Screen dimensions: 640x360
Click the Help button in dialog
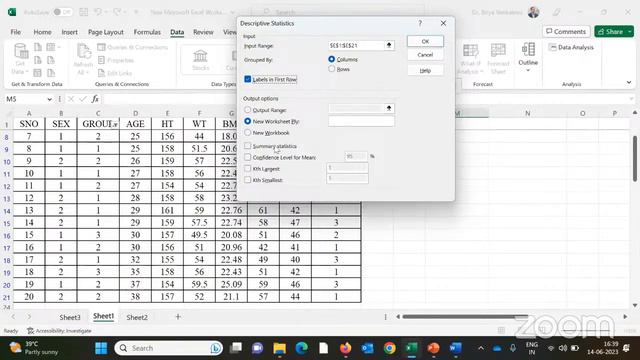(425, 71)
